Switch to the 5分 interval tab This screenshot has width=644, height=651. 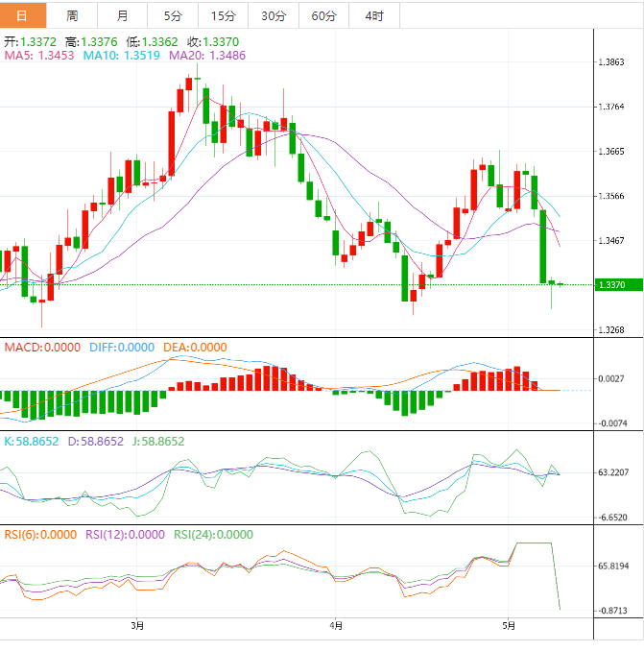pos(172,15)
